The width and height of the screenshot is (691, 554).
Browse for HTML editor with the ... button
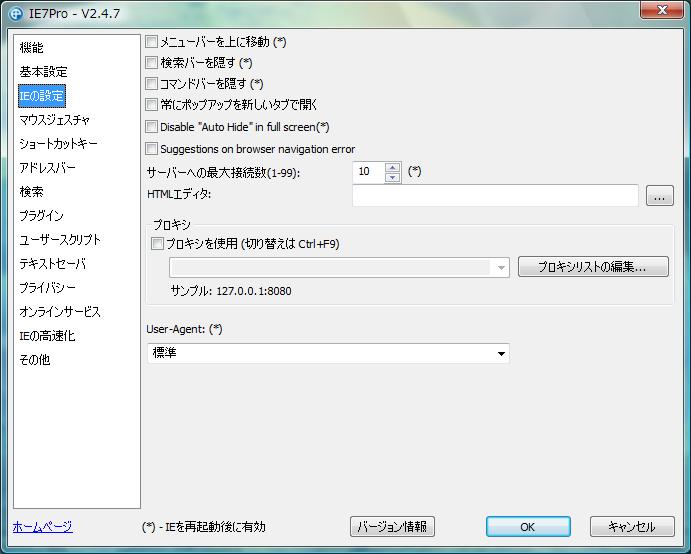(x=660, y=196)
